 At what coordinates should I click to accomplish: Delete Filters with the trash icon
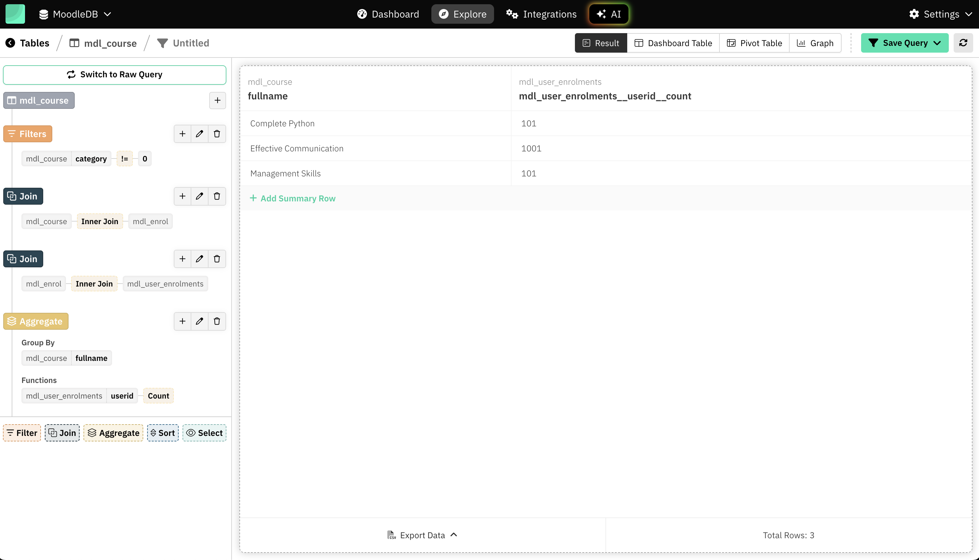pyautogui.click(x=217, y=134)
